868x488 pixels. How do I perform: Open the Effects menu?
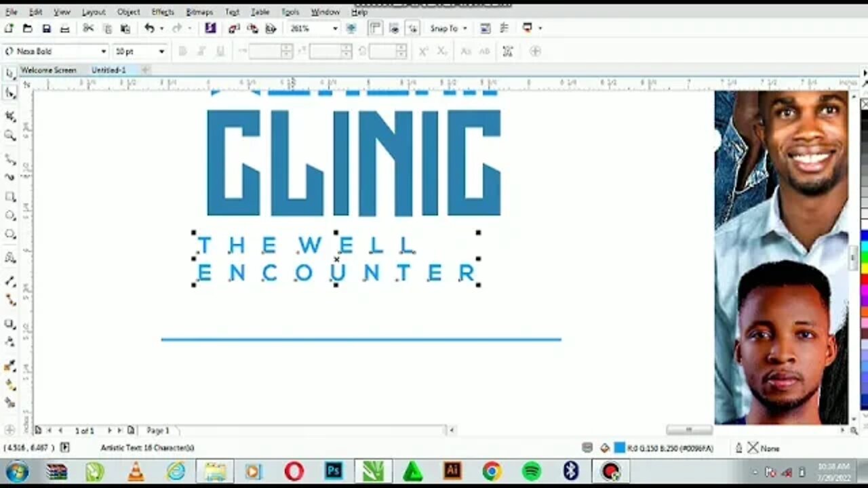point(163,12)
